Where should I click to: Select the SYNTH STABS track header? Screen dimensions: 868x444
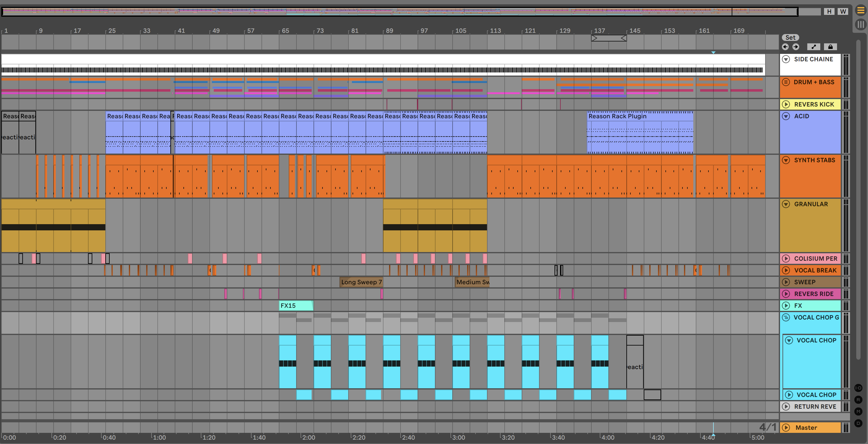[x=810, y=176]
